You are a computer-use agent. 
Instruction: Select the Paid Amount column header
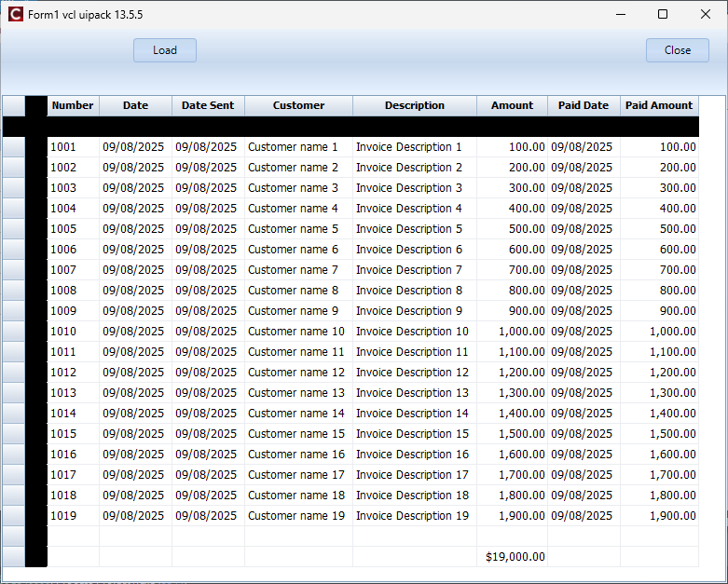(x=659, y=105)
